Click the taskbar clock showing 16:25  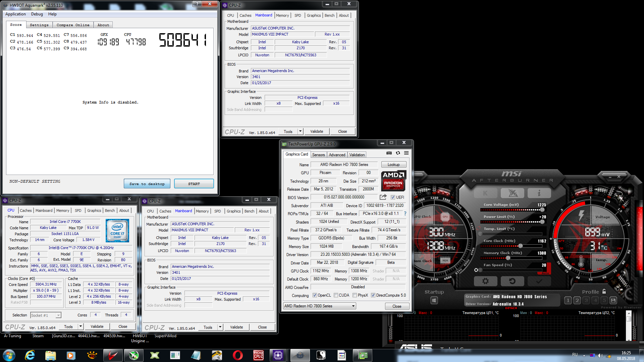626,353
